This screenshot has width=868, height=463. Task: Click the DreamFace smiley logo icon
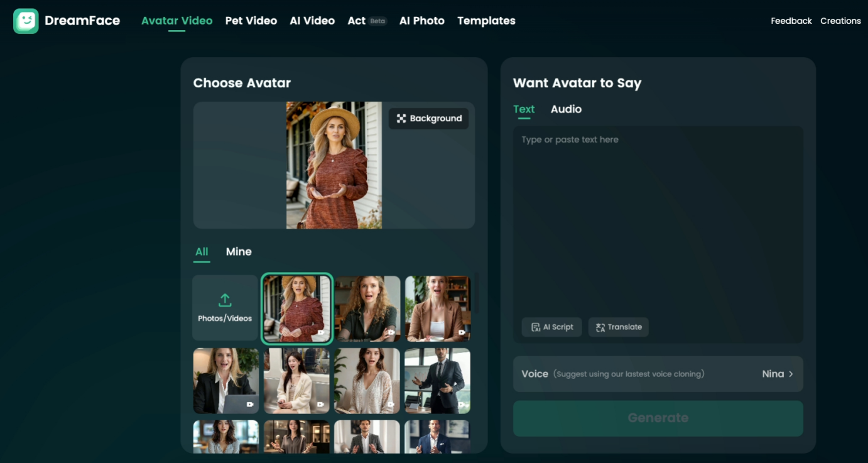[x=26, y=21]
